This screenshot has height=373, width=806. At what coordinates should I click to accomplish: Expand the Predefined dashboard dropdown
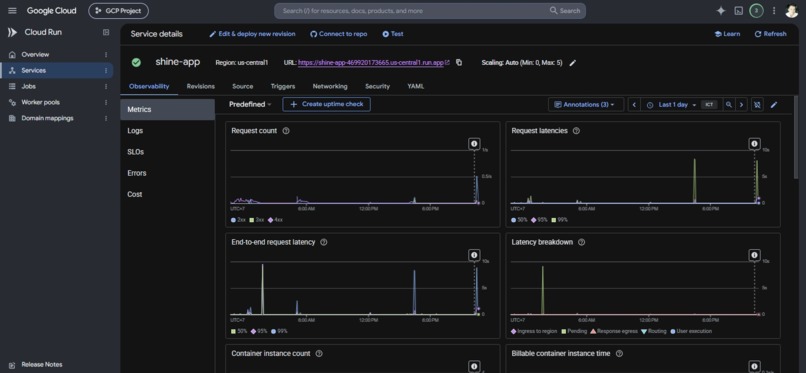coord(250,104)
